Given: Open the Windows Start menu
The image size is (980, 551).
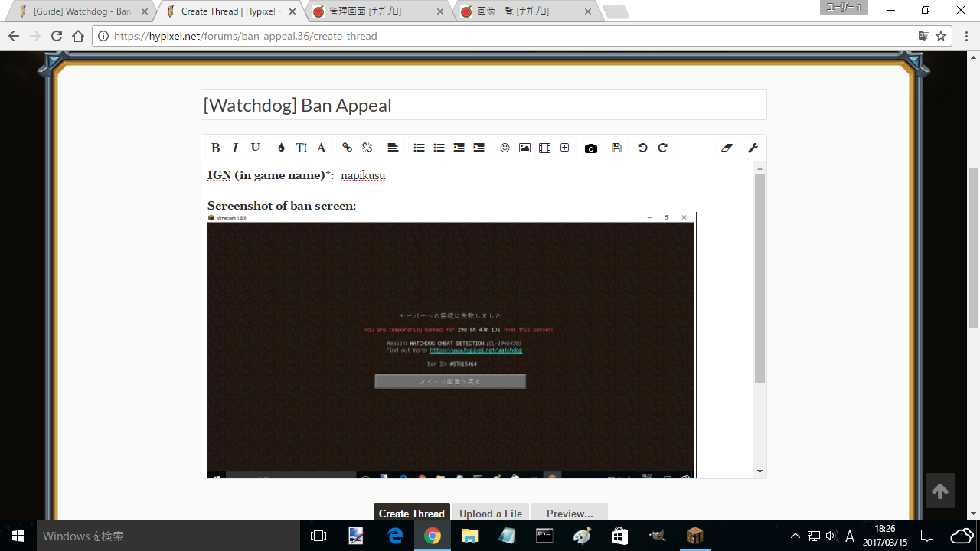Looking at the screenshot, I should click(18, 536).
